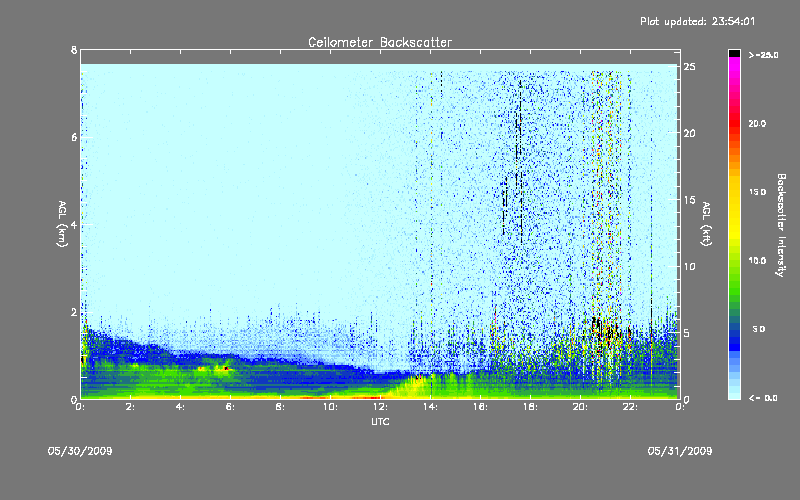800x500 pixels.
Task: Click the 2 km tick label
Action: pos(74,312)
